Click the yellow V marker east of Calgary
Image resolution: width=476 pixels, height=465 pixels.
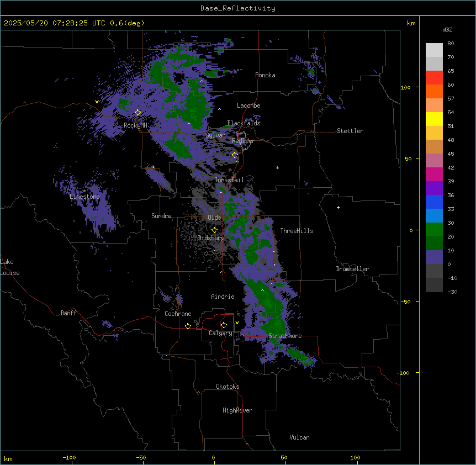pyautogui.click(x=237, y=323)
